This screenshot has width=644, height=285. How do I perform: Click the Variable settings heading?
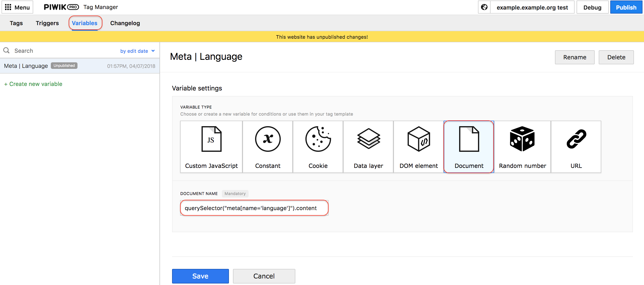(x=197, y=88)
